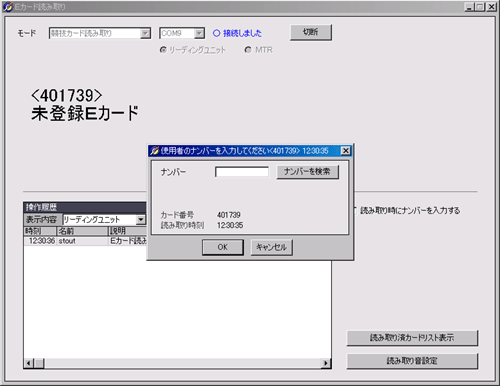The image size is (500, 386).
Task: Expand the COM9 port dropdown
Action: (199, 33)
